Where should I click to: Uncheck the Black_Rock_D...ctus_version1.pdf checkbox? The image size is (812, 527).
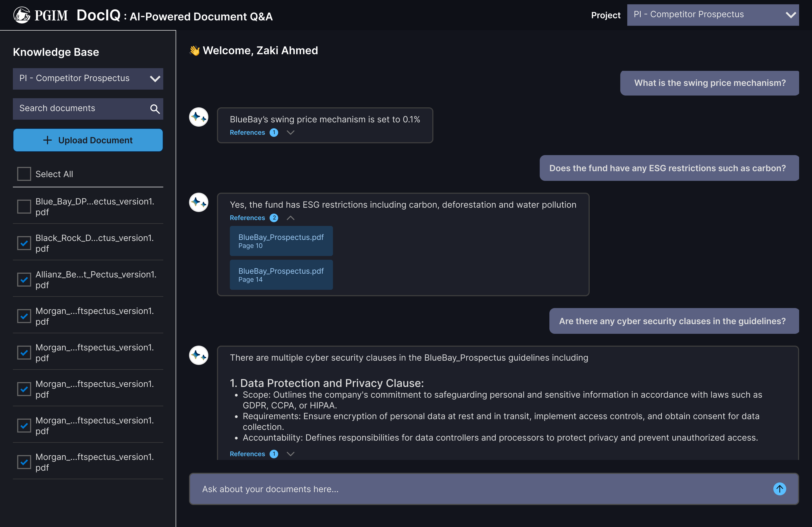pyautogui.click(x=24, y=243)
